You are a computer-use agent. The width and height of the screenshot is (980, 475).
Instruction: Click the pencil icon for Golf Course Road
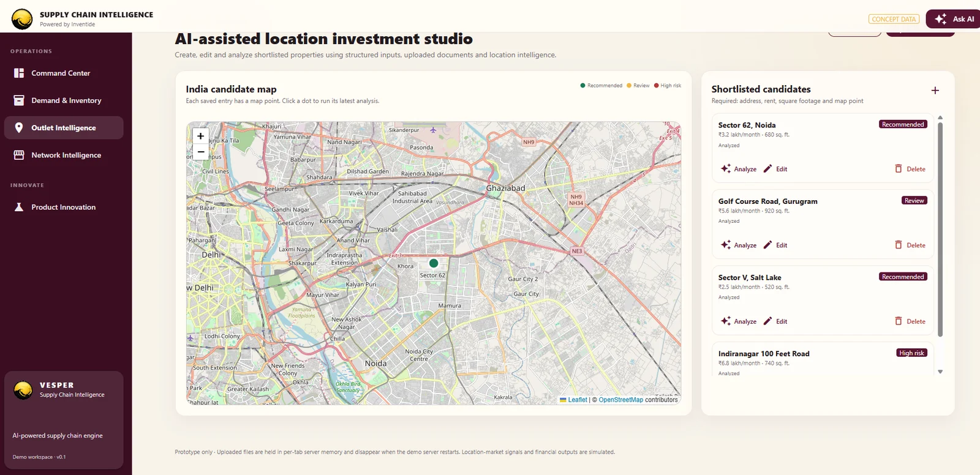(767, 245)
